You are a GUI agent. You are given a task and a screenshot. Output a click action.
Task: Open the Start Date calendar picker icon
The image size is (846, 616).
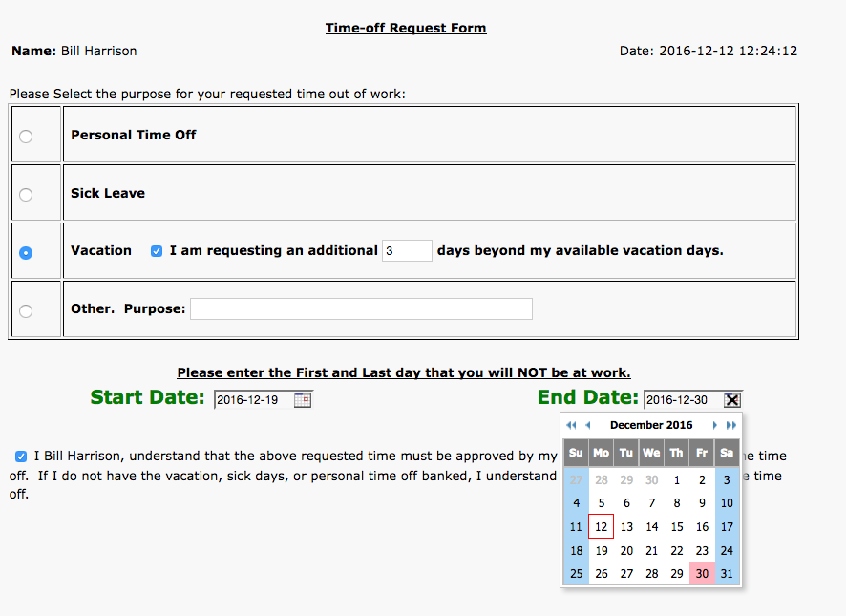click(x=303, y=400)
